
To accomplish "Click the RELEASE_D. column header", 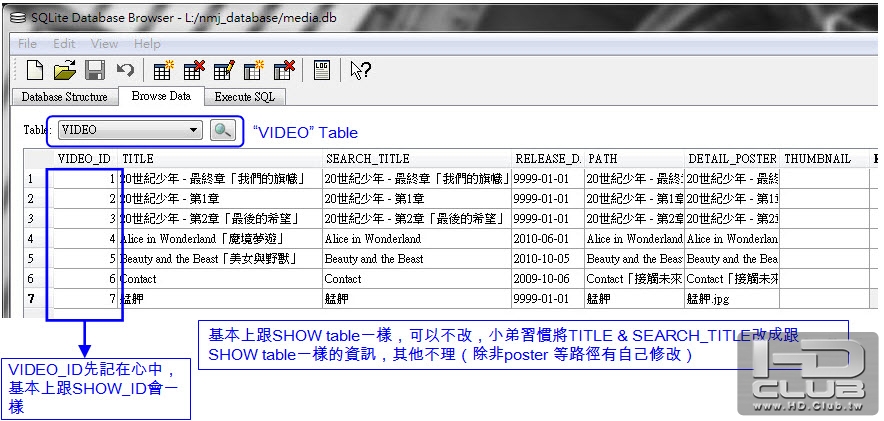I will [x=548, y=159].
